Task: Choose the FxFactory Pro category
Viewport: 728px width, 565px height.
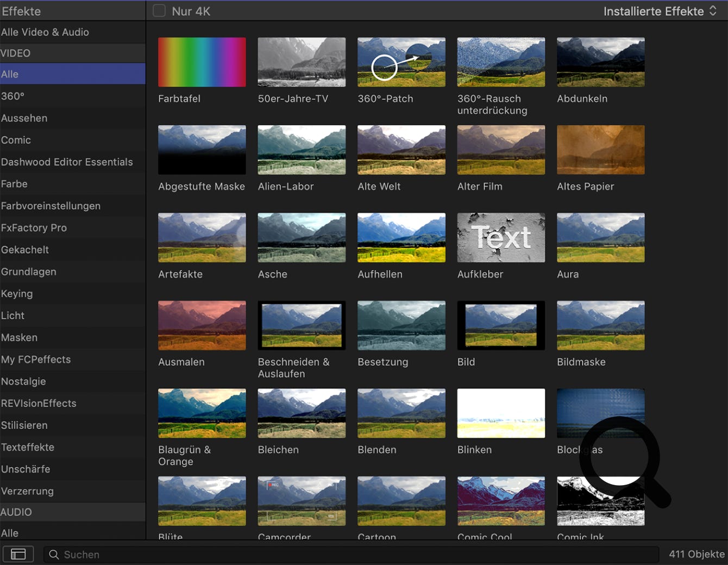Action: (x=34, y=228)
